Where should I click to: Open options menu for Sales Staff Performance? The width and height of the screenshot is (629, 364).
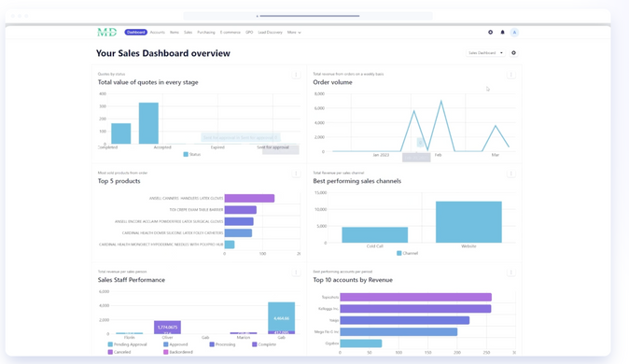296,273
